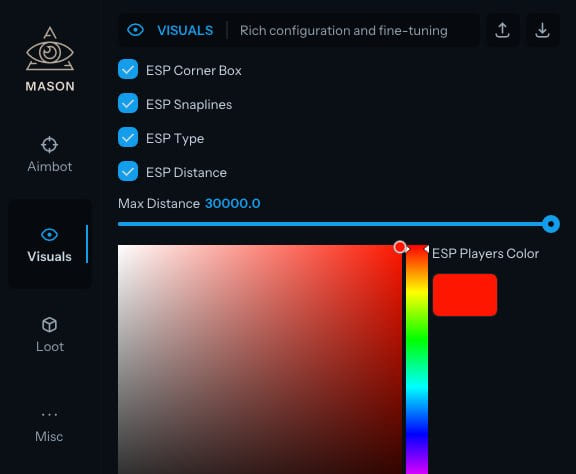Open the Misc three-dots section
The image size is (576, 474).
point(50,414)
